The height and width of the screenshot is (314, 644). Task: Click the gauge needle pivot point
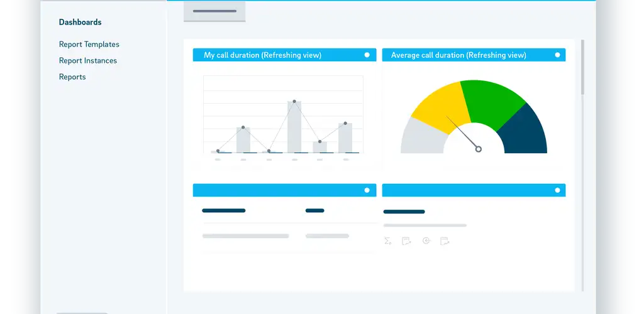pyautogui.click(x=479, y=149)
